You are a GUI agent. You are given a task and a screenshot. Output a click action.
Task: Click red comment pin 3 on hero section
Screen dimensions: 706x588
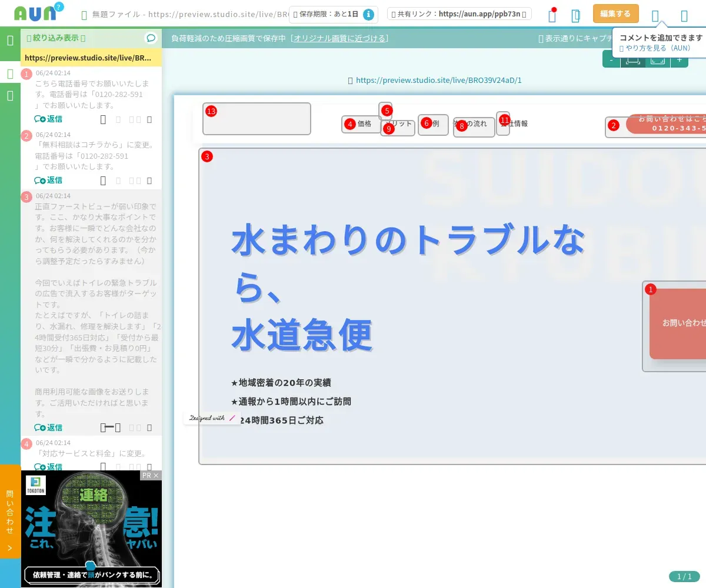coord(207,156)
